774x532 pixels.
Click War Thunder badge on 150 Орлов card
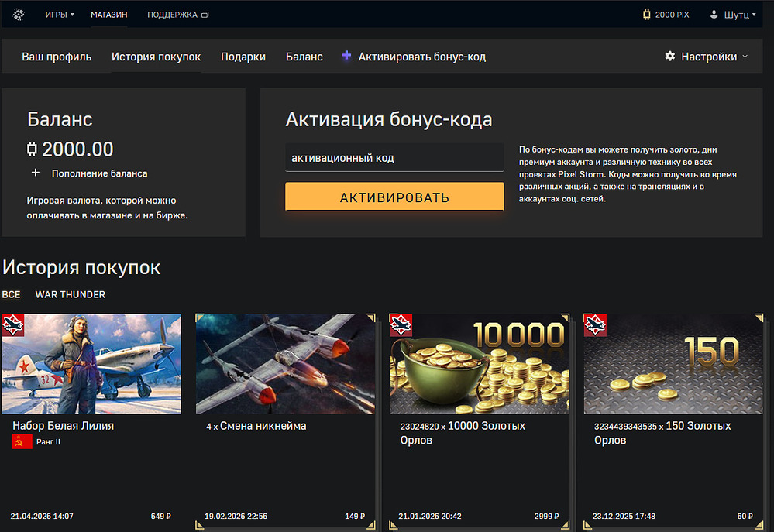595,325
